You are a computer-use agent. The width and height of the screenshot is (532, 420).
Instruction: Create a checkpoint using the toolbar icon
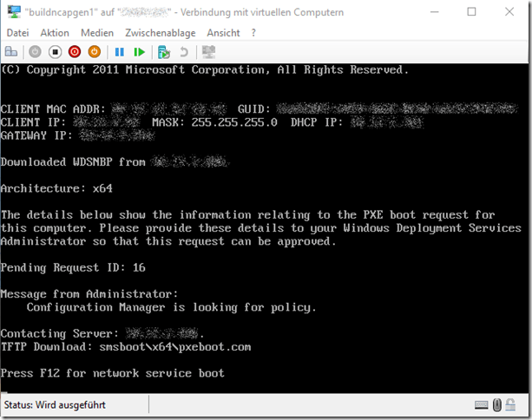(x=164, y=52)
